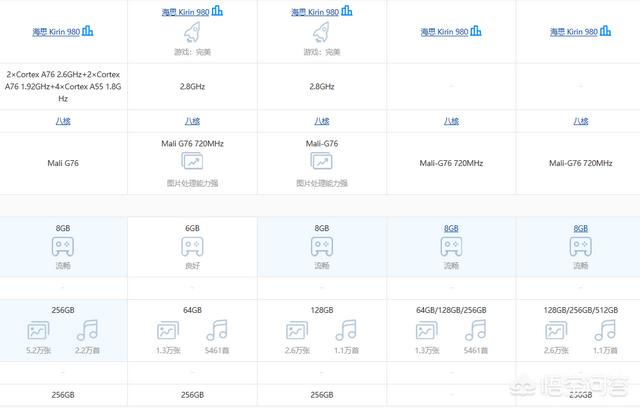Select the Mali-G76 720MHz text in fourth column
640x408 pixels.
451,163
